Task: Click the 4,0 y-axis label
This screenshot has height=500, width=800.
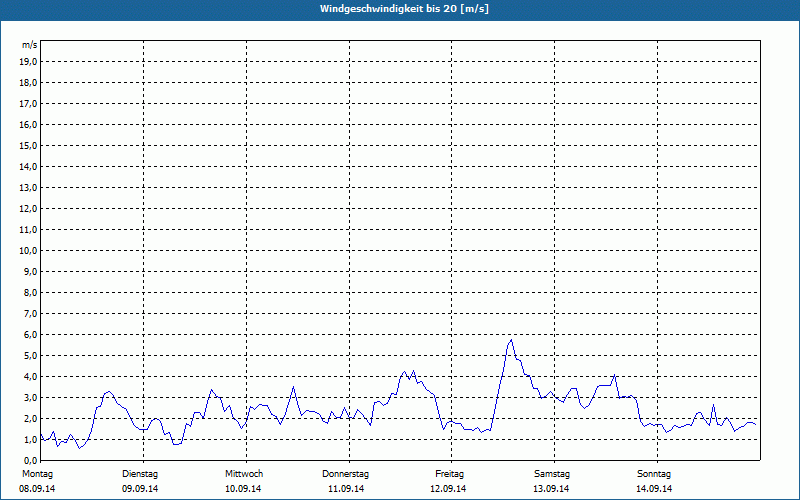Action: click(x=30, y=377)
